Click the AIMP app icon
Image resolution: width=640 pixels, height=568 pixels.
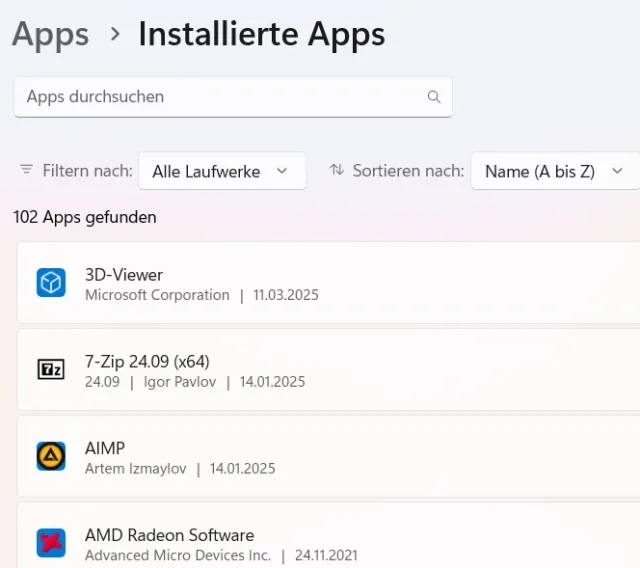[x=51, y=456]
